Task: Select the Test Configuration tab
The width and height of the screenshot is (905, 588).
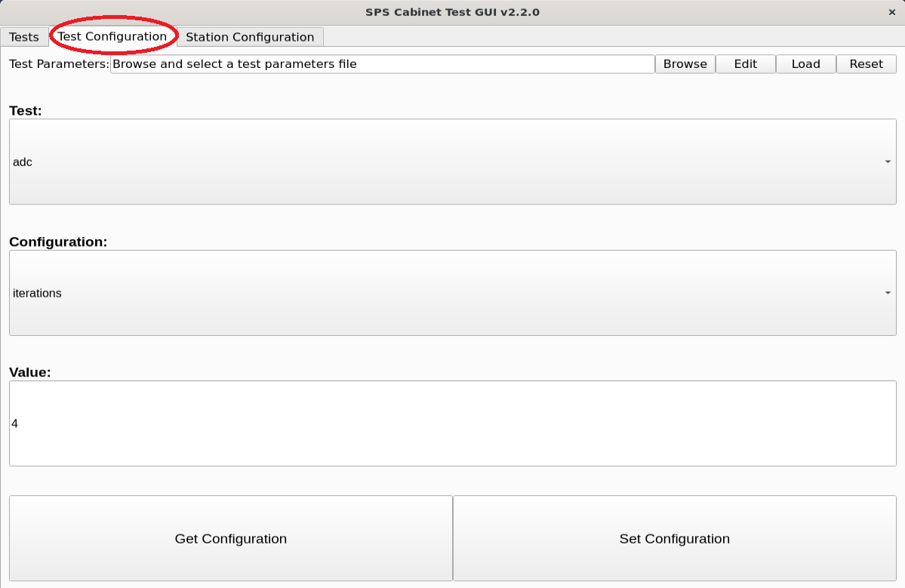Action: [x=113, y=36]
